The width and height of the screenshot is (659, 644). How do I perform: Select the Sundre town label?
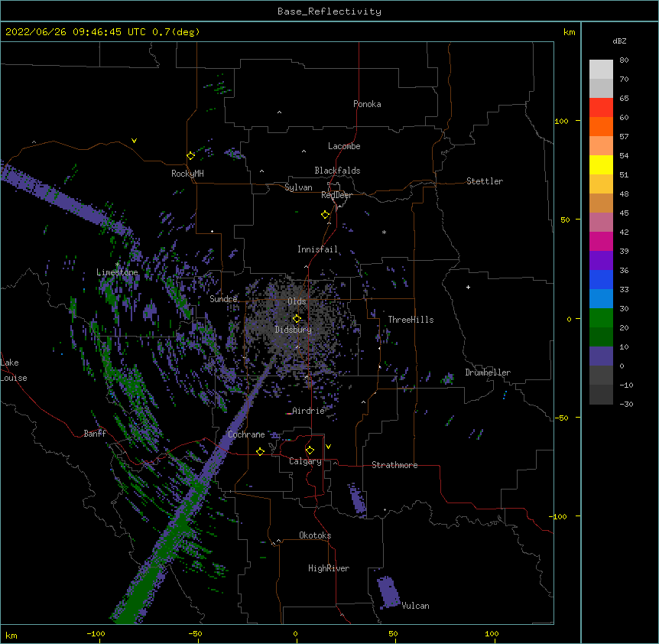click(x=223, y=299)
